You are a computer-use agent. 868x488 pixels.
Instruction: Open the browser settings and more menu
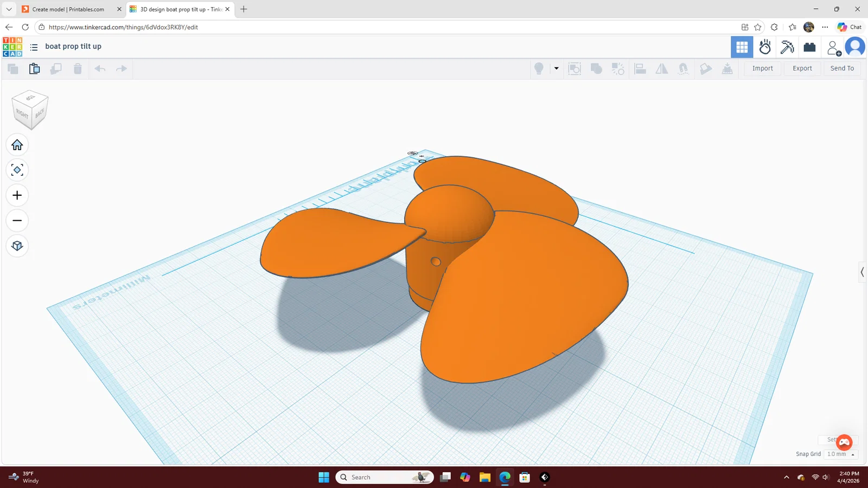[825, 27]
